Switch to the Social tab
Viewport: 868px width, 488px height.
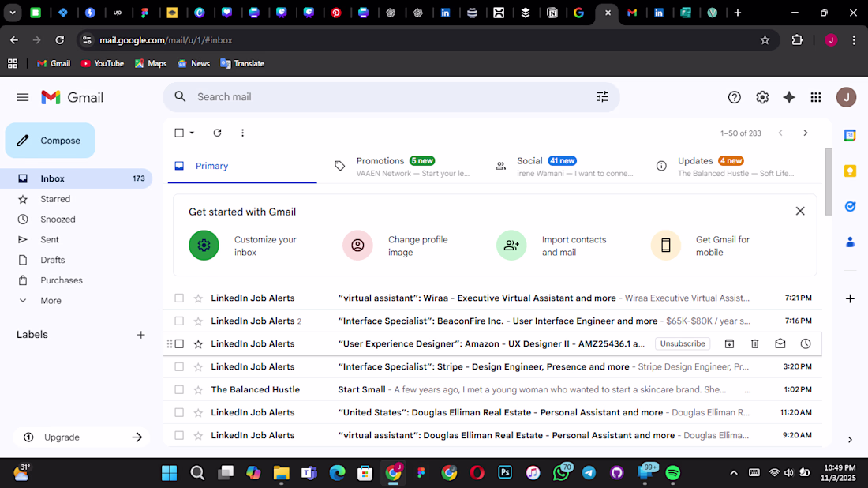(563, 166)
